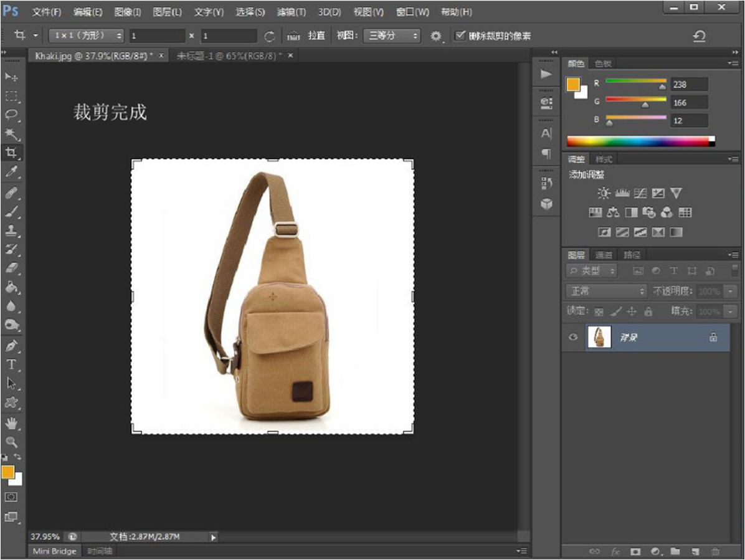The width and height of the screenshot is (745, 560).
Task: Toggle delete cropped pixels checkbox
Action: (x=460, y=36)
